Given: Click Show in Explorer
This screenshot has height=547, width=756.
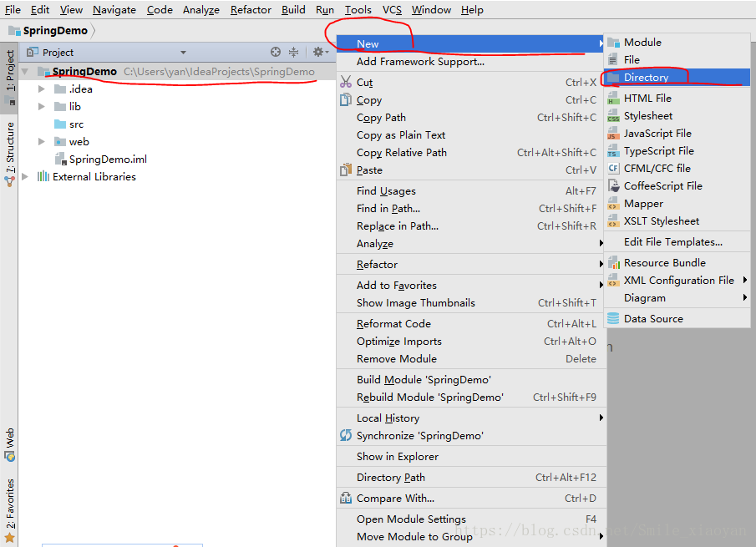Looking at the screenshot, I should [471, 457].
